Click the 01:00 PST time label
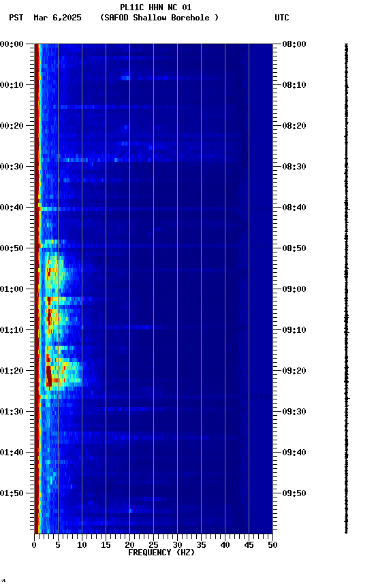 pyautogui.click(x=12, y=289)
